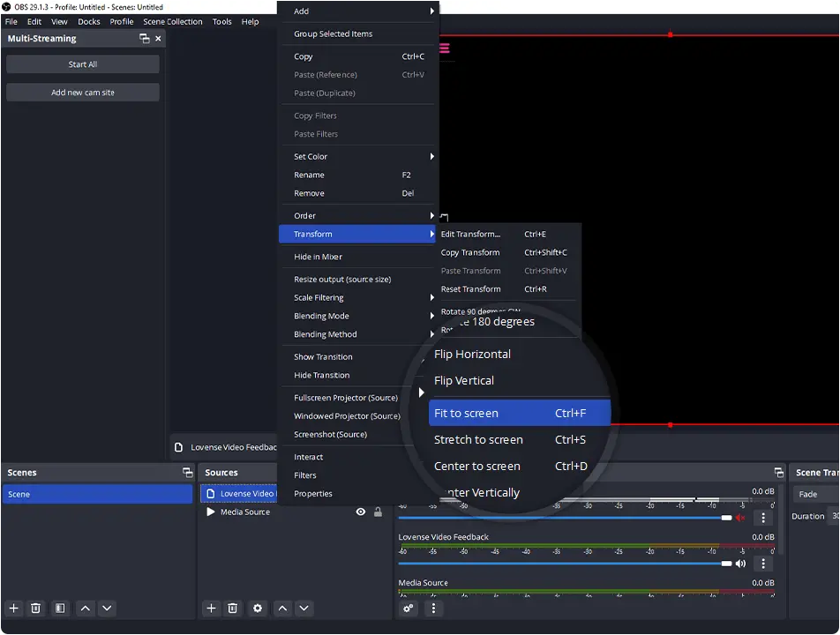Open options dots for Lovense Video Feedback audio
Screen dimensions: 840x635
pyautogui.click(x=763, y=564)
